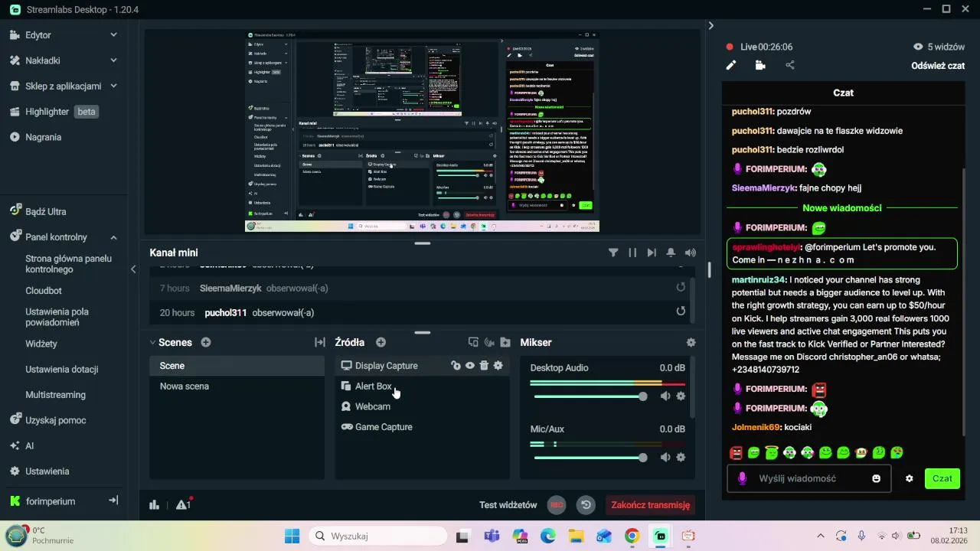The image size is (980, 551).
Task: Hide the Display Capture source
Action: pyautogui.click(x=470, y=366)
